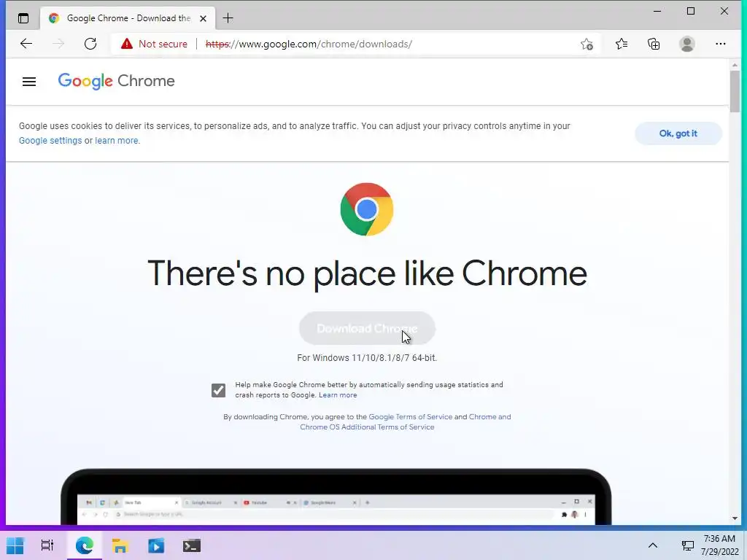
Task: Open the Collections icon
Action: click(x=654, y=44)
